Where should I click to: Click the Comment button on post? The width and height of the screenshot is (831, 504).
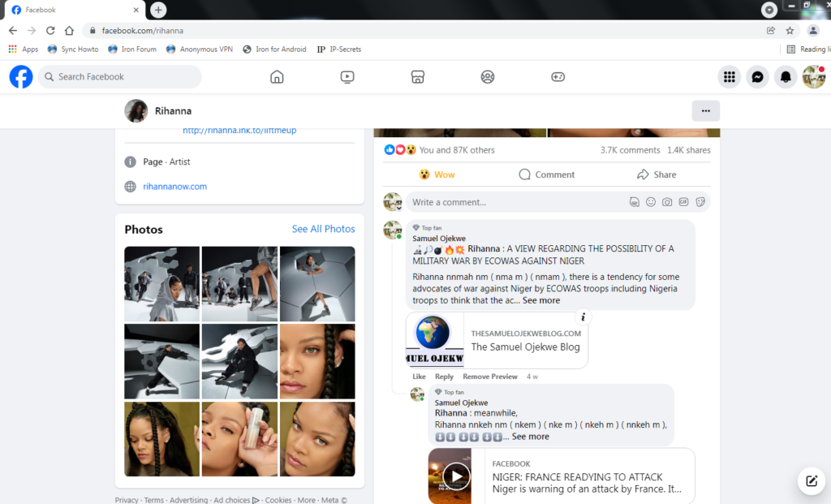coord(547,174)
